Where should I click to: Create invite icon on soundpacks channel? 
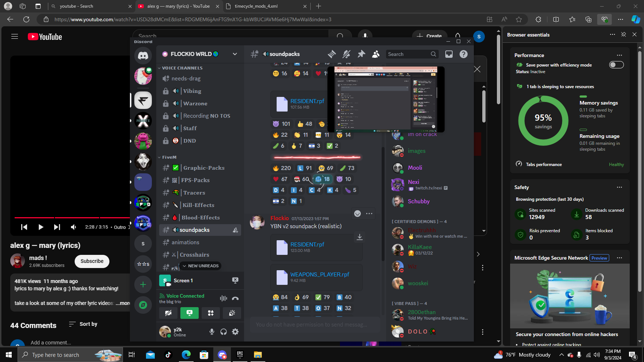tap(235, 230)
